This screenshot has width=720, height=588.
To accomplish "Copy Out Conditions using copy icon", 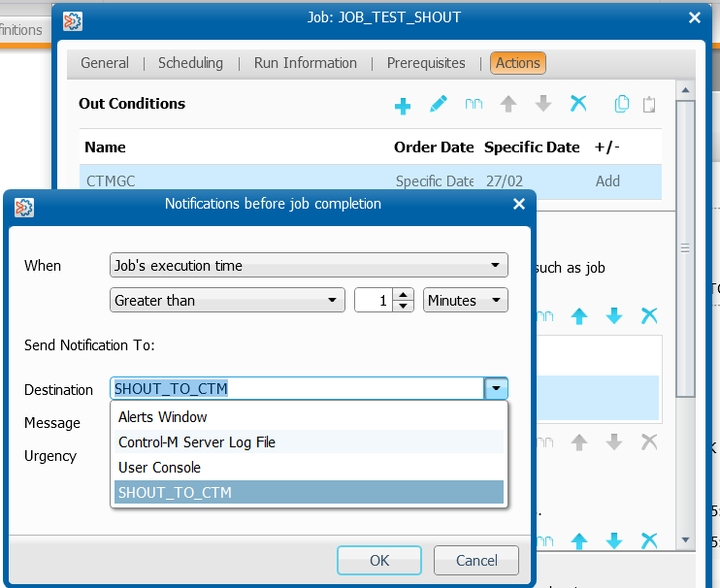I will [x=621, y=104].
